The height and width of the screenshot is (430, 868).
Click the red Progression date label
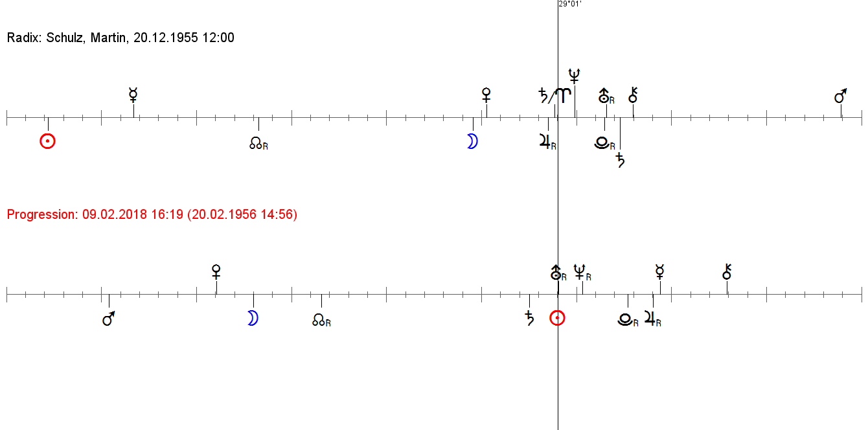pos(152,214)
